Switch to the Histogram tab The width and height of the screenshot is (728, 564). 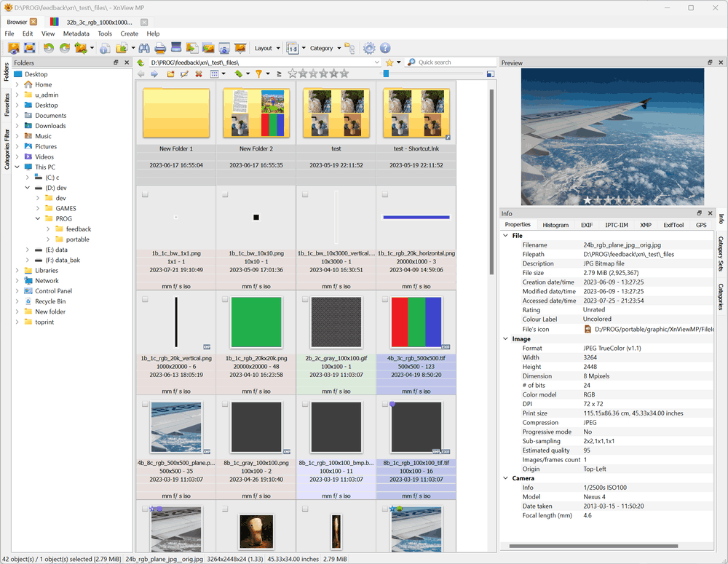pos(555,225)
